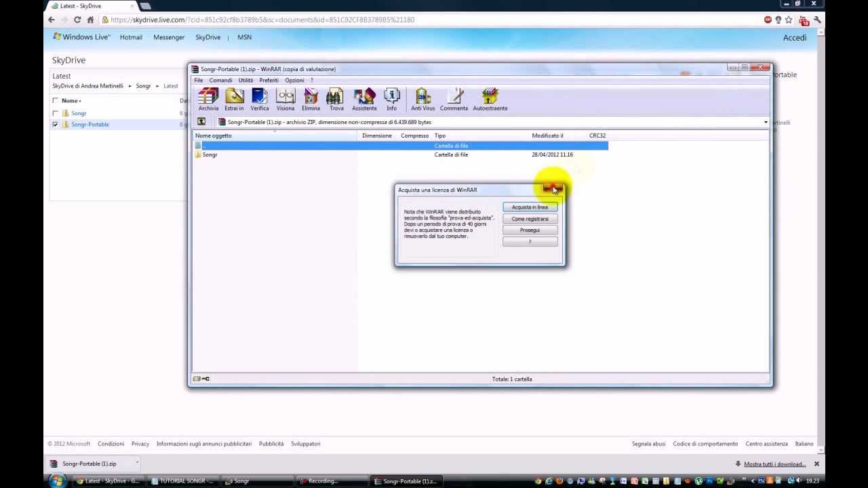Toggle the select-all checkbox beside Nome

tap(56, 101)
